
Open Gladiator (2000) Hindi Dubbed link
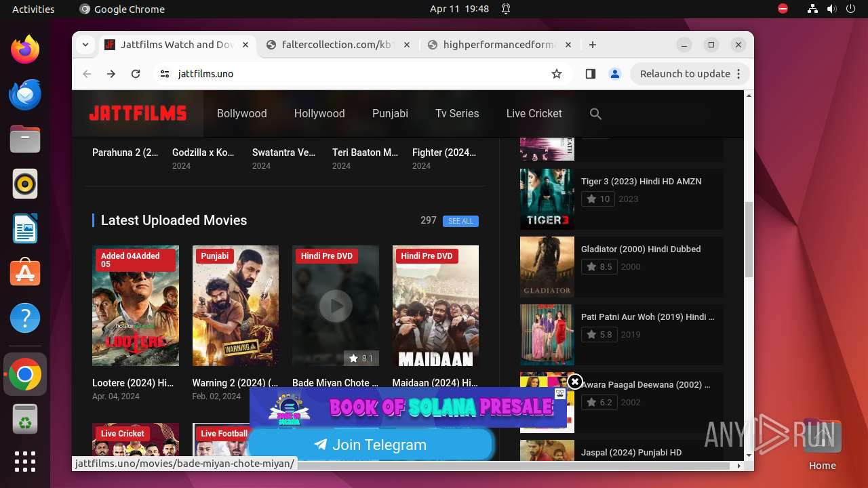[x=641, y=249]
